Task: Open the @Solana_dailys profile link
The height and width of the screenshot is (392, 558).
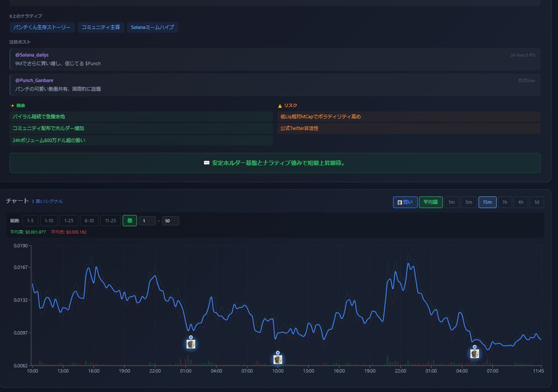Action: [32, 55]
